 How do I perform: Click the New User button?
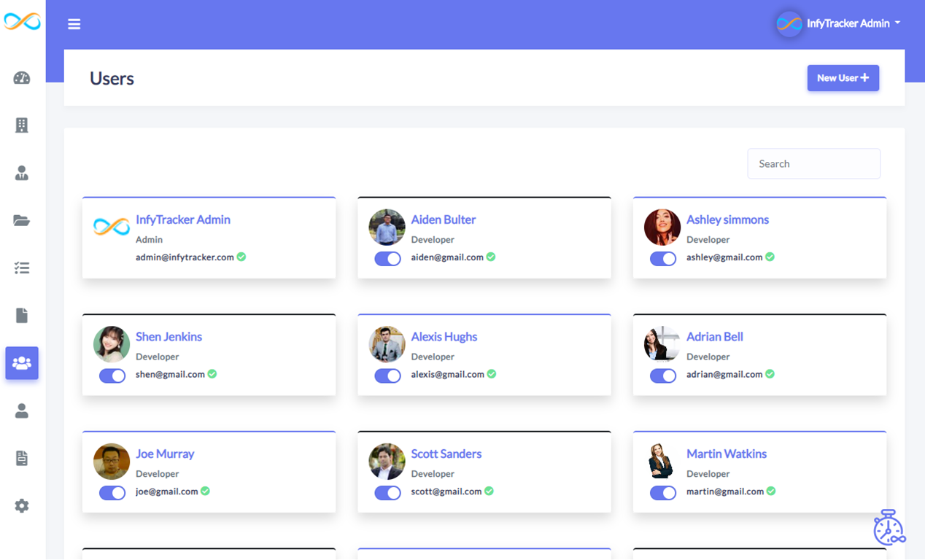843,78
